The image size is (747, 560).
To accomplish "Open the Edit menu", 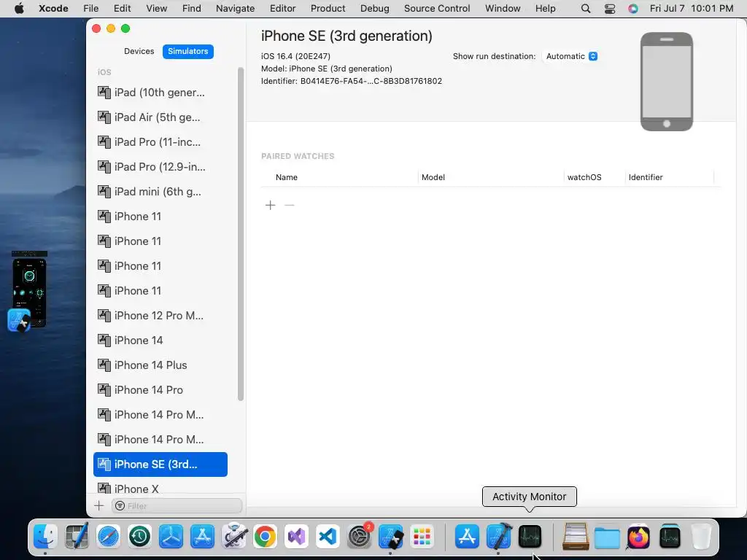I will (x=122, y=9).
